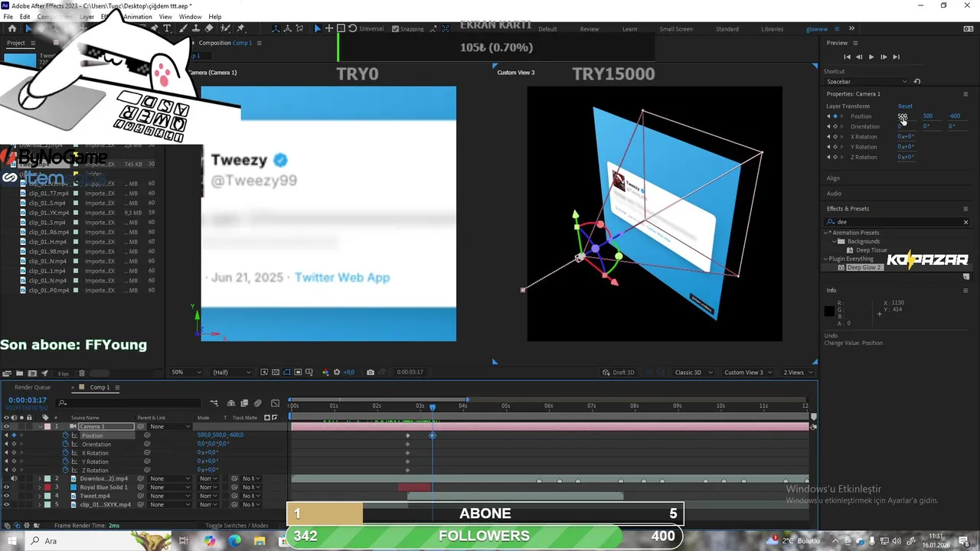
Task: Click the effects search field containing 'dee'
Action: [896, 222]
